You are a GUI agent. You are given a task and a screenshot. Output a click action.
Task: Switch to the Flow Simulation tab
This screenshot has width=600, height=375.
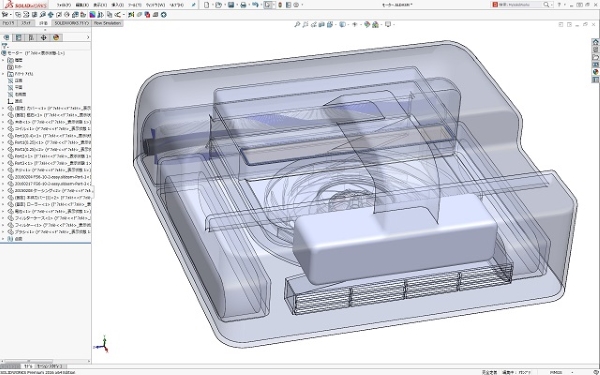coord(108,23)
